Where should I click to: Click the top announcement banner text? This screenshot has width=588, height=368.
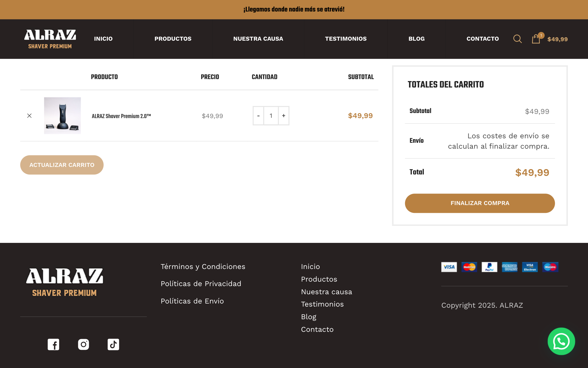click(x=294, y=10)
